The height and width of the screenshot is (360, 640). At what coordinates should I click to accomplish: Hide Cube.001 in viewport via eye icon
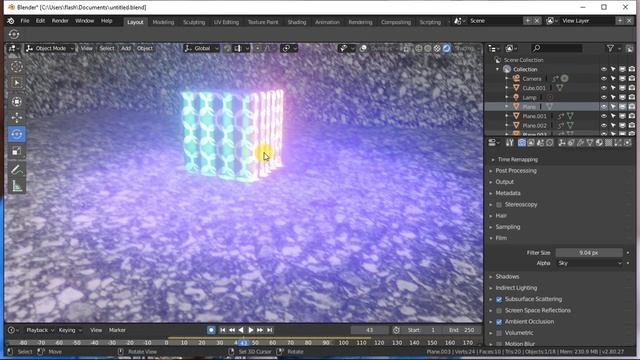tap(604, 88)
